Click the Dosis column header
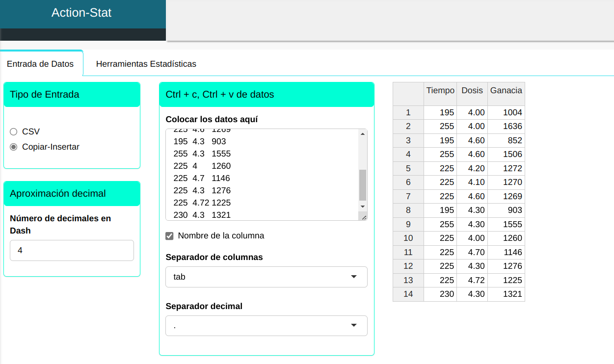The image size is (614, 364). click(x=472, y=91)
